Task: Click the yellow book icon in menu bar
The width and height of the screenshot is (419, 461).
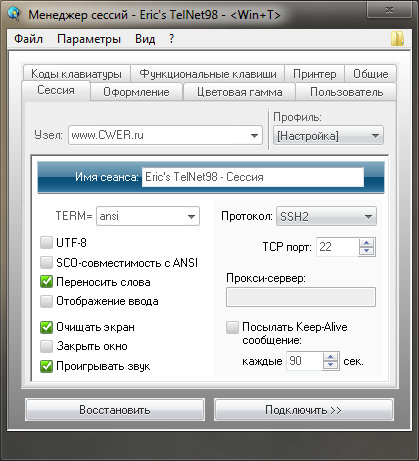Action: click(397, 39)
